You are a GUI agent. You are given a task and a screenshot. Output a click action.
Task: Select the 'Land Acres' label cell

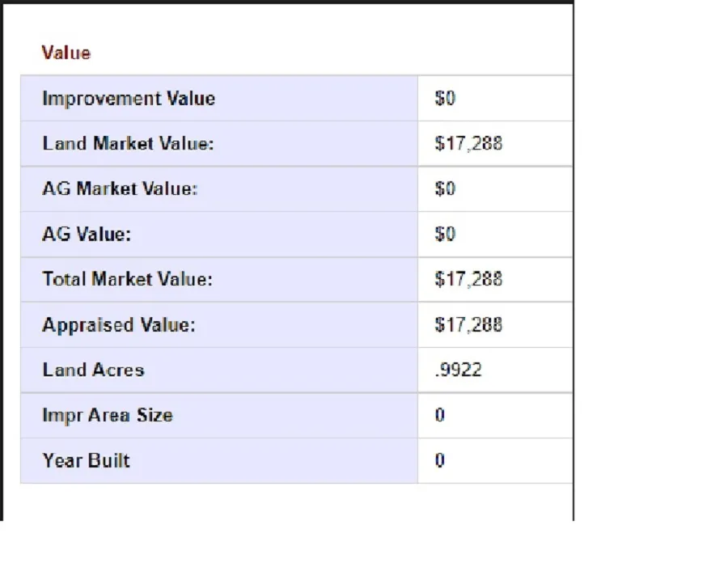(93, 370)
